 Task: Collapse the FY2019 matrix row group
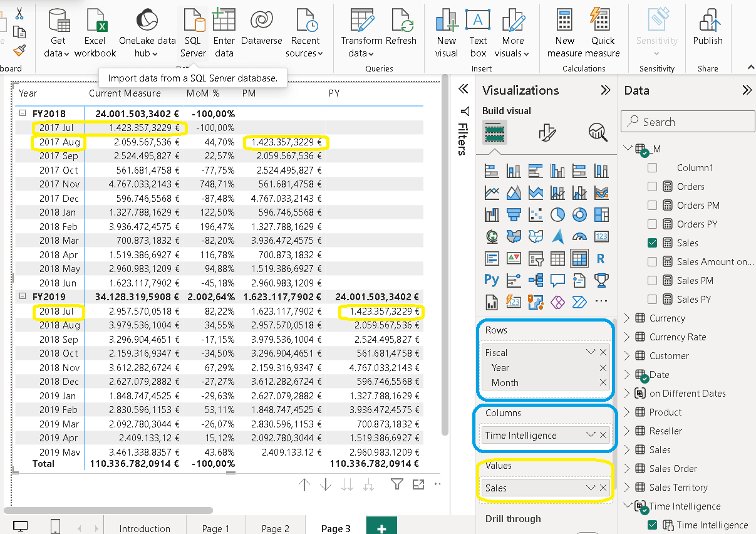tap(23, 296)
